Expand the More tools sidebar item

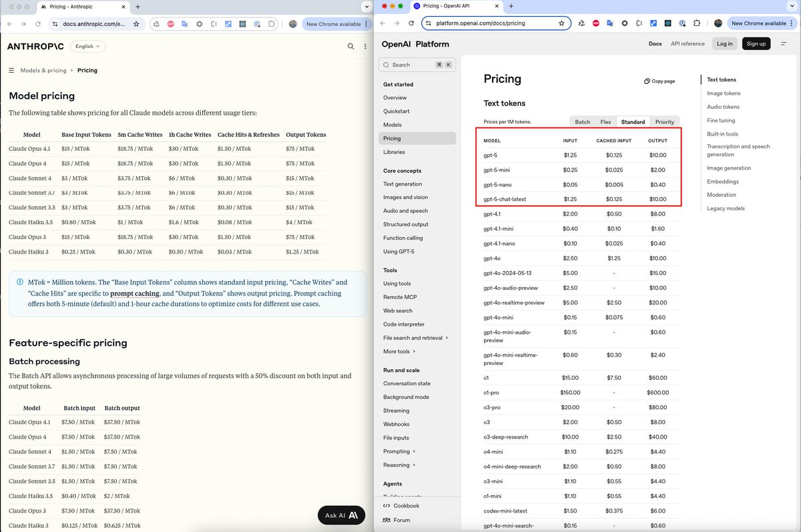point(399,351)
